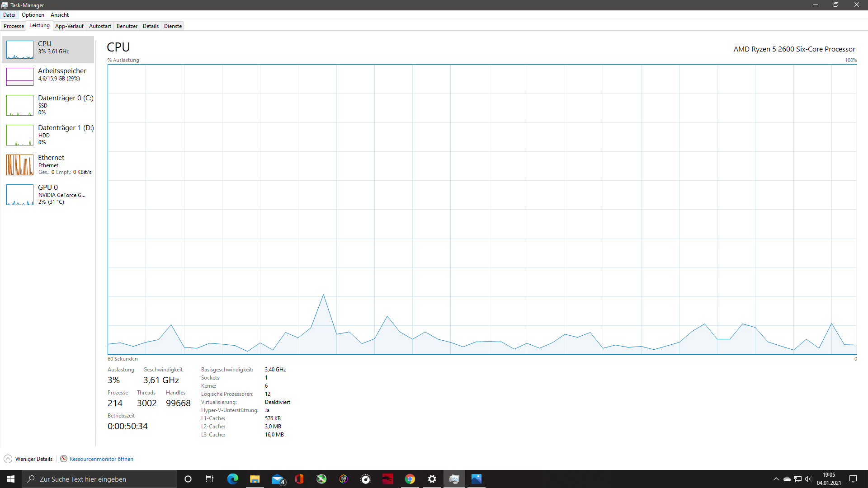Show Ethernet network performance

pos(47,164)
